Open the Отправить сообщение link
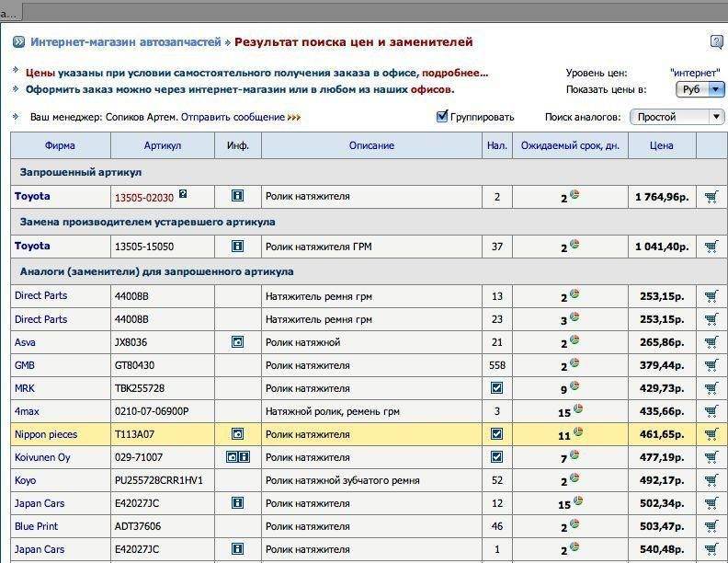The height and width of the screenshot is (563, 728). [x=233, y=118]
